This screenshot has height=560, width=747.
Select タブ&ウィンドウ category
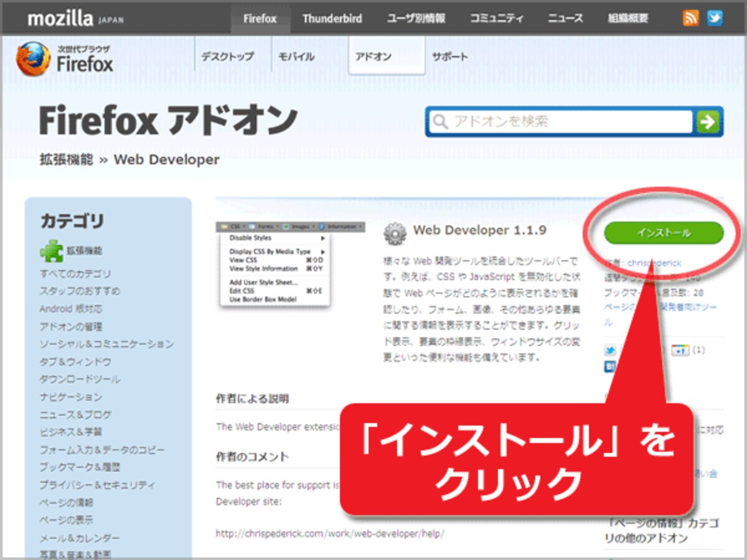pos(75,362)
